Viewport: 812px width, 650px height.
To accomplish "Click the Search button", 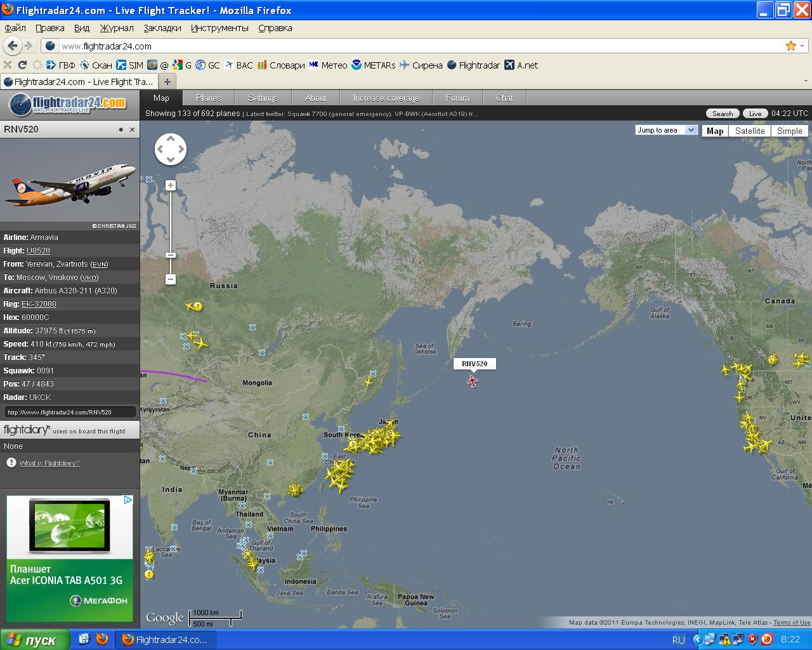I will (x=723, y=114).
